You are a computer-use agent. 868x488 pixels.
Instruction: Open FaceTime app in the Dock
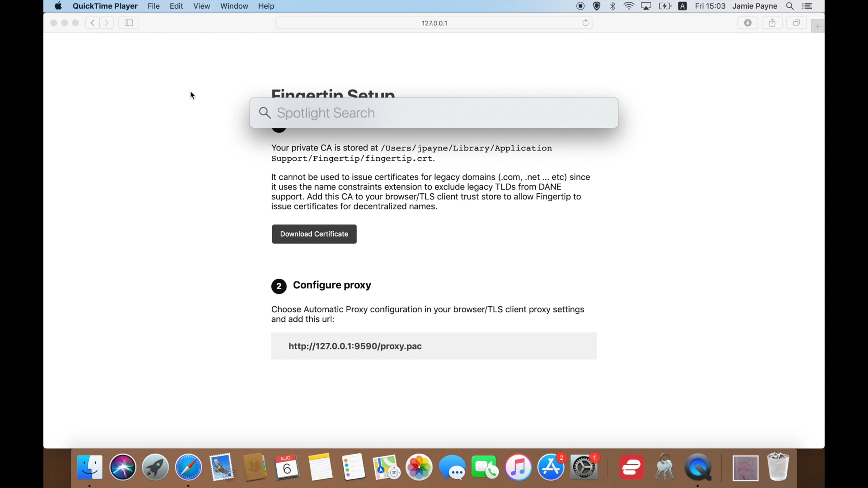(485, 467)
